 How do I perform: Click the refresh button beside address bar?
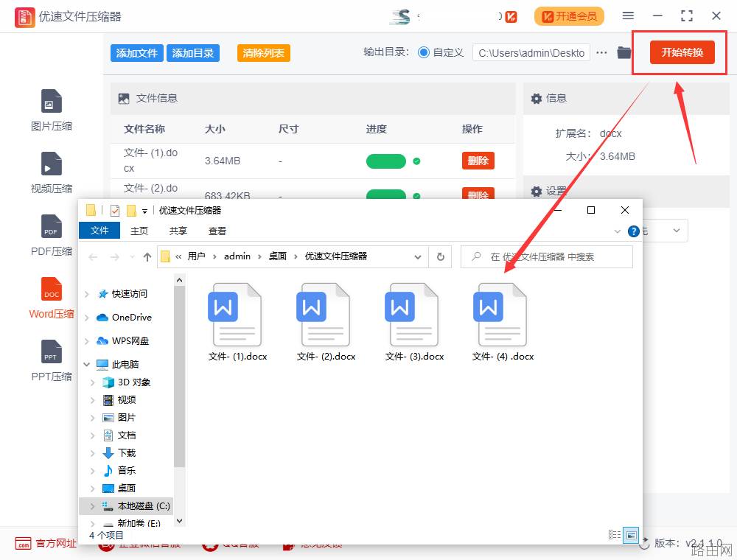[441, 256]
